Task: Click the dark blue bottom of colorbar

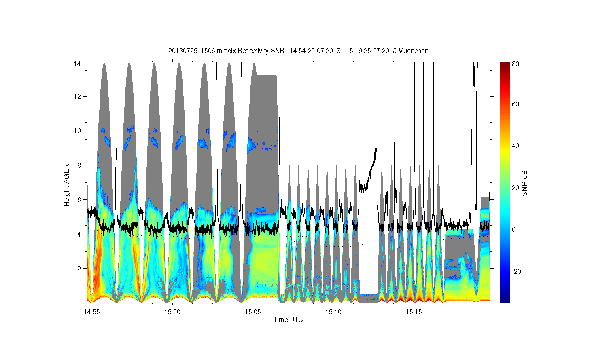Action: point(505,298)
